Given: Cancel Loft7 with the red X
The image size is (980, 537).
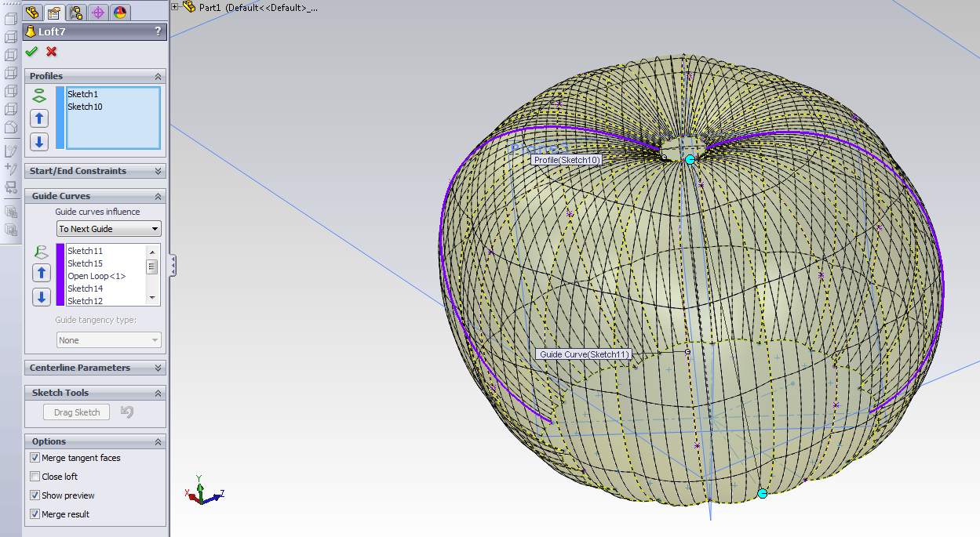Looking at the screenshot, I should [x=52, y=52].
